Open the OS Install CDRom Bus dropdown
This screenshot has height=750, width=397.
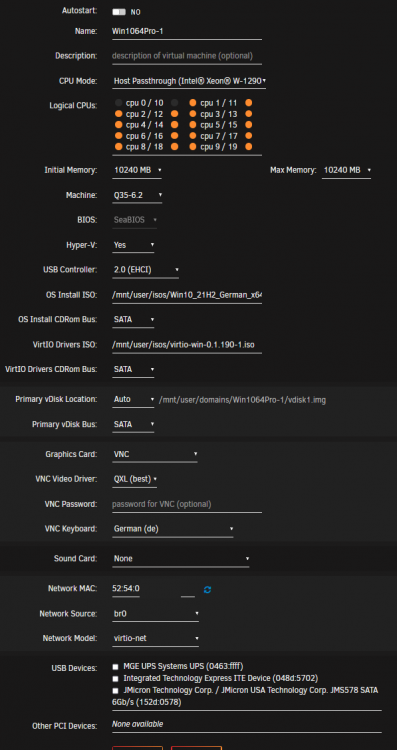pyautogui.click(x=133, y=320)
